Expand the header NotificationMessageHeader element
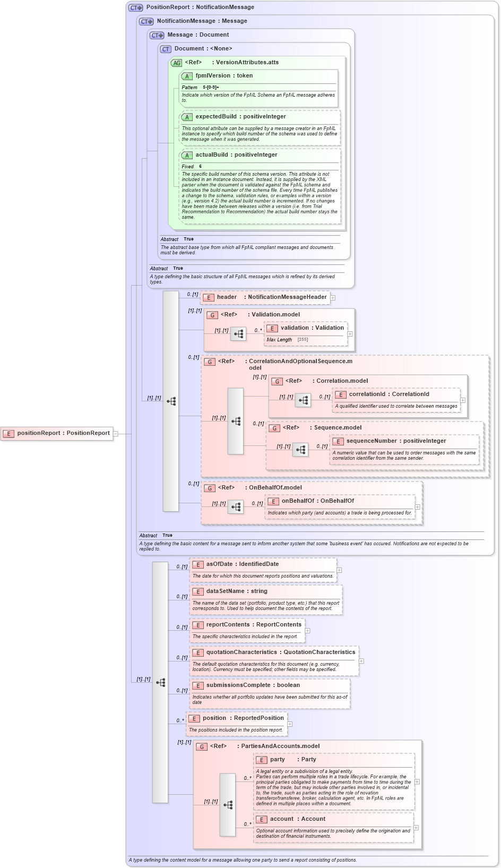 [333, 298]
